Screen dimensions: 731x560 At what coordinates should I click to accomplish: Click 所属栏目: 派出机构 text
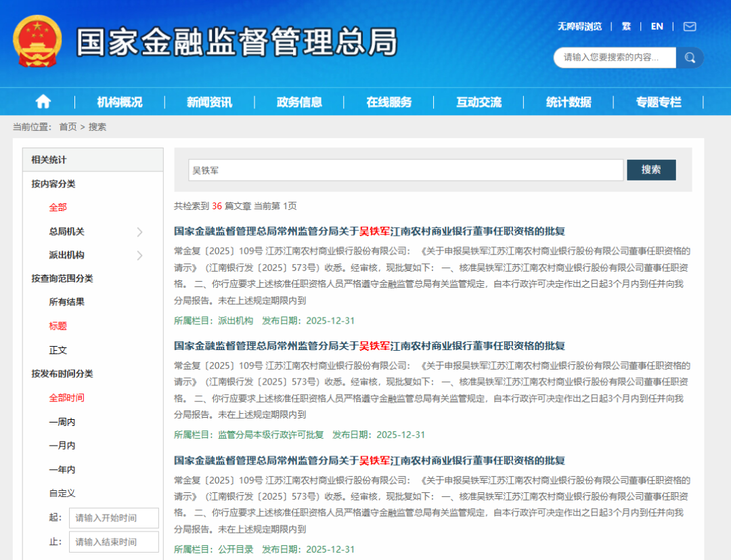click(213, 321)
